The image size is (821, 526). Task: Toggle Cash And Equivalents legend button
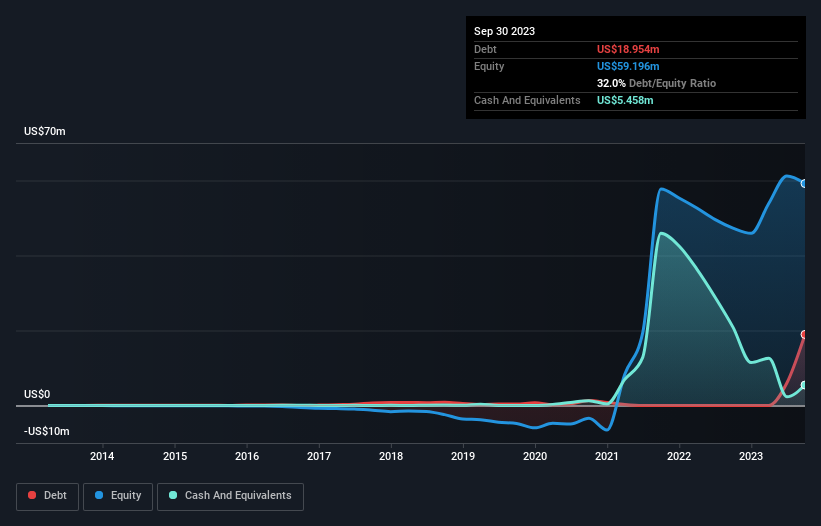pyautogui.click(x=230, y=496)
